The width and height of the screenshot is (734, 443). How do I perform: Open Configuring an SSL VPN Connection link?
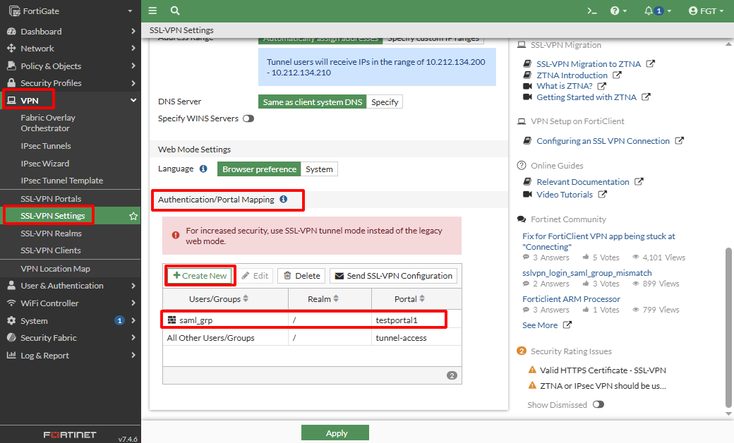603,141
